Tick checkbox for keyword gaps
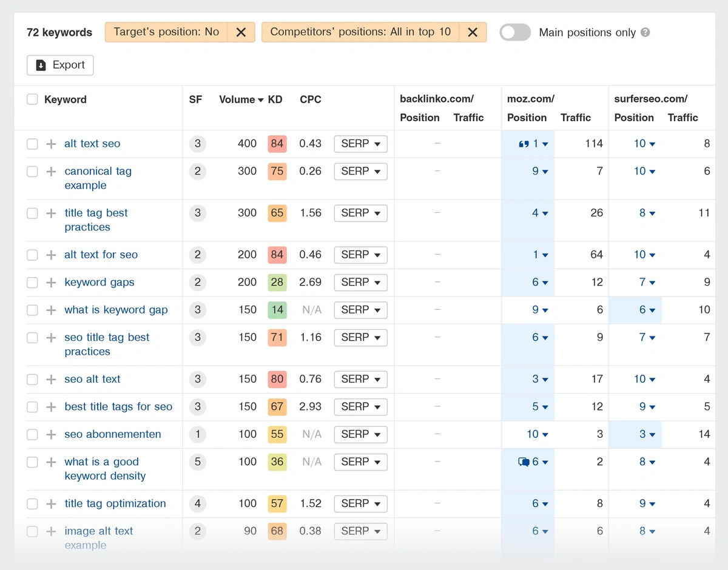The height and width of the screenshot is (570, 728). (32, 283)
